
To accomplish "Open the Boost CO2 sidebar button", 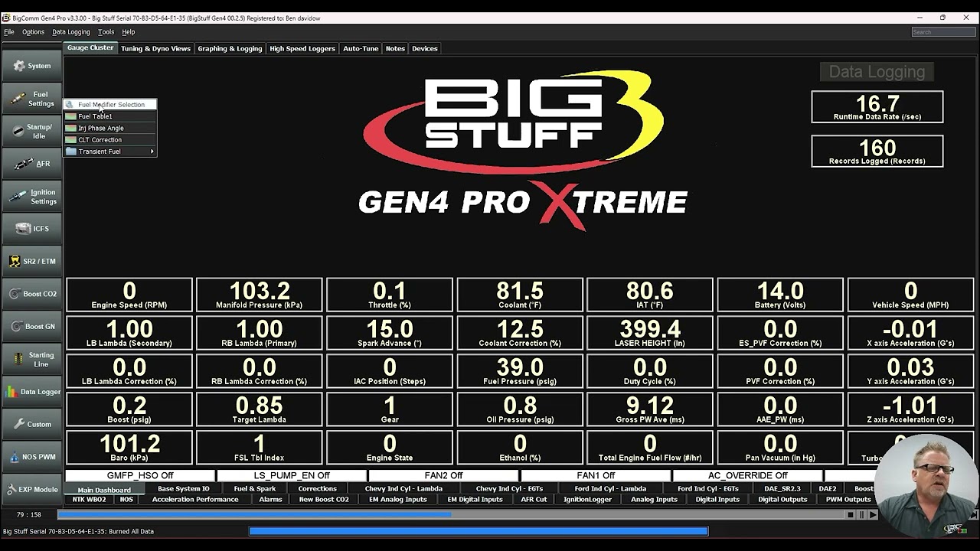I will point(31,294).
